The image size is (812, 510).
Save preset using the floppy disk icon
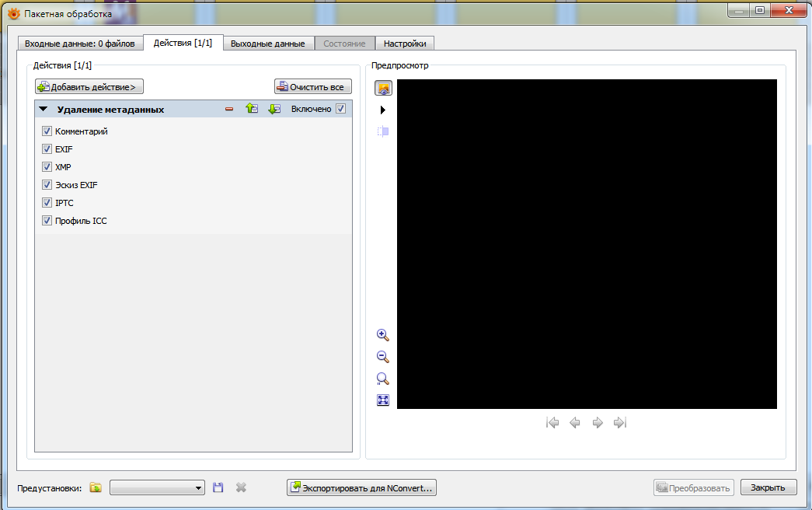click(x=218, y=487)
